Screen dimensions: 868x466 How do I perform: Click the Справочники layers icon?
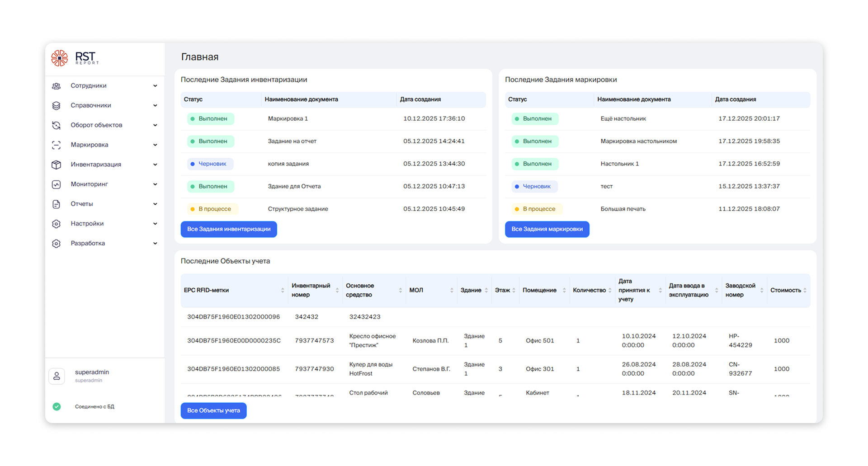(x=57, y=105)
